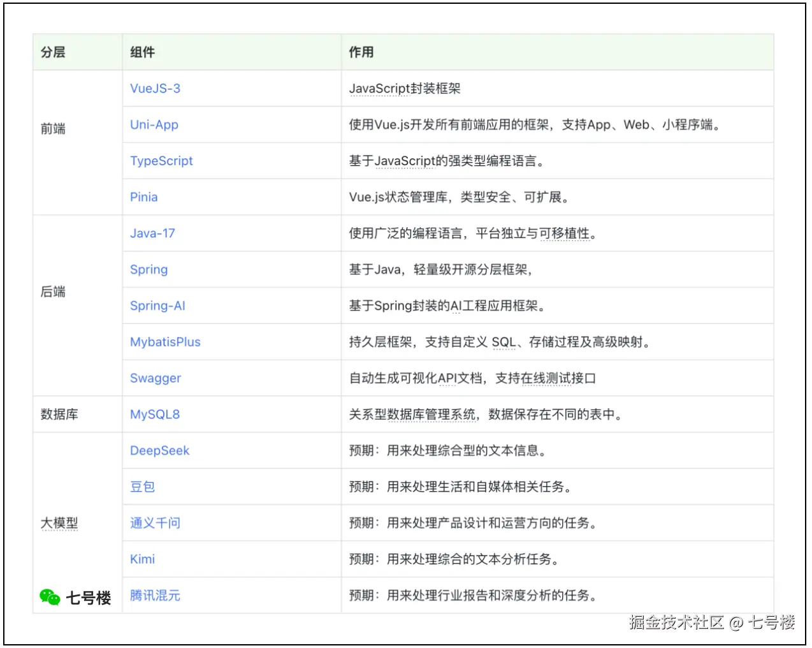This screenshot has width=812, height=648.
Task: Click the MySQL8 link
Action: (155, 415)
